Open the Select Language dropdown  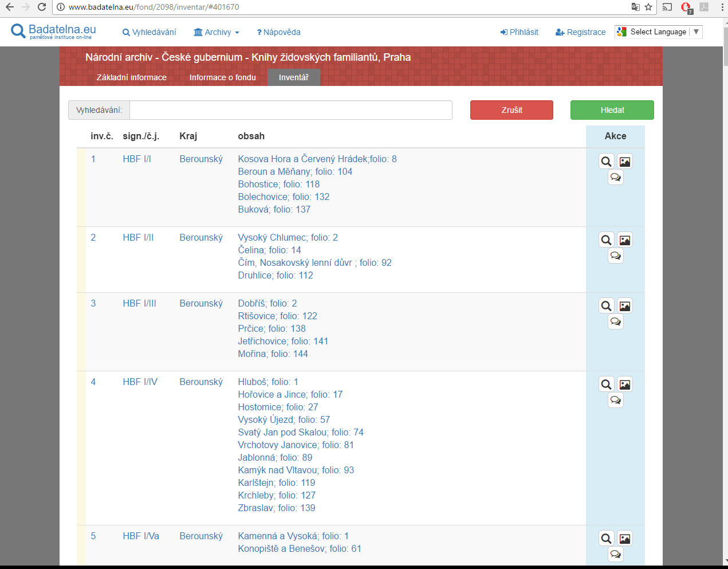[658, 32]
